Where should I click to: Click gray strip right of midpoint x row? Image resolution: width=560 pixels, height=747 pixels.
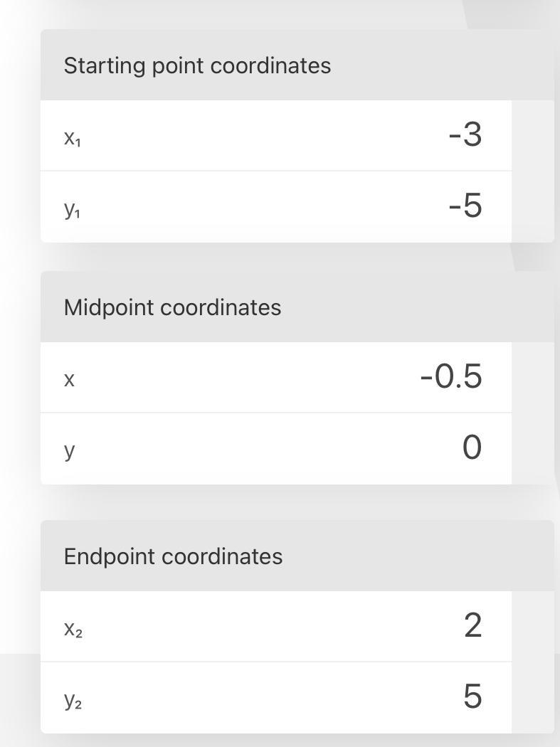coord(532,377)
